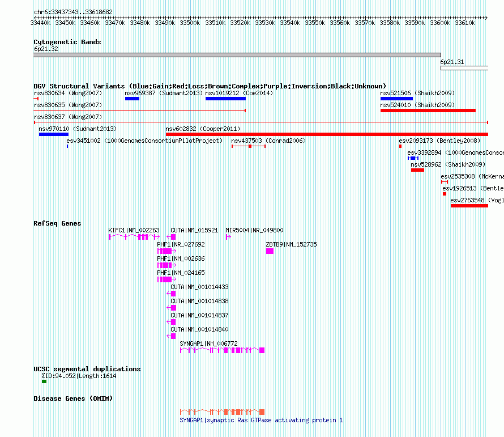Viewport: 504px width, 437px height.
Task: Click the nsv1019212 (Coe2014) blue bar
Action: pyautogui.click(x=225, y=99)
